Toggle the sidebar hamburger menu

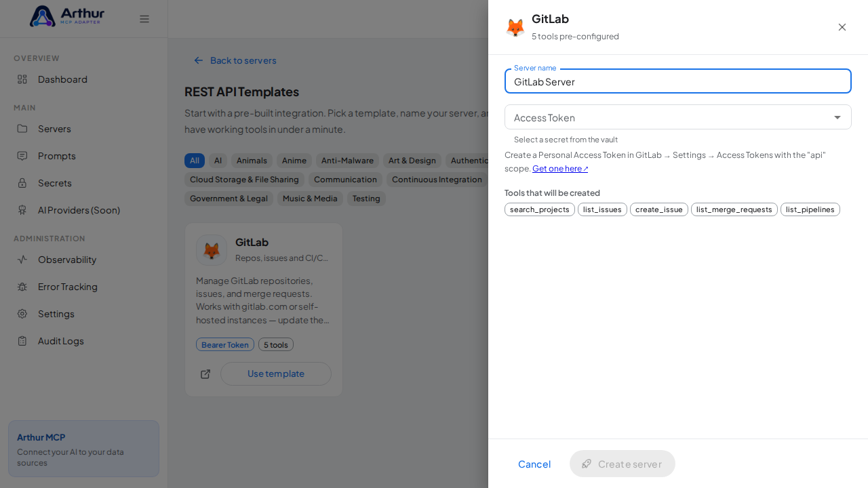point(144,19)
